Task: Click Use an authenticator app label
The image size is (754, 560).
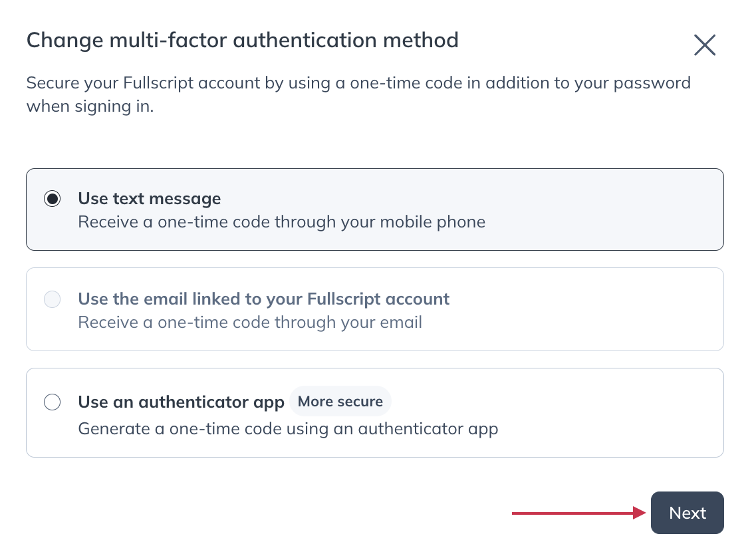Action: pyautogui.click(x=180, y=402)
